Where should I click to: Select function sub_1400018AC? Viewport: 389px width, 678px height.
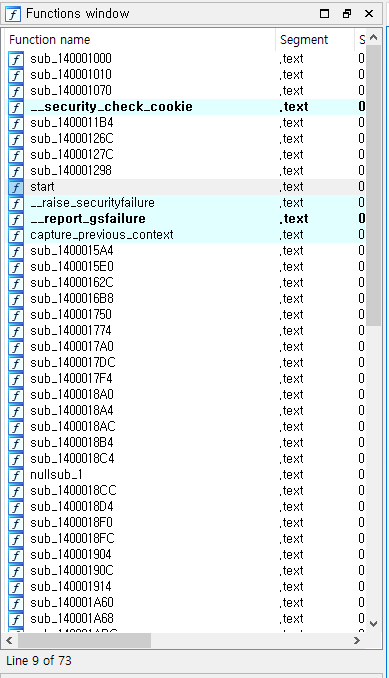73,427
